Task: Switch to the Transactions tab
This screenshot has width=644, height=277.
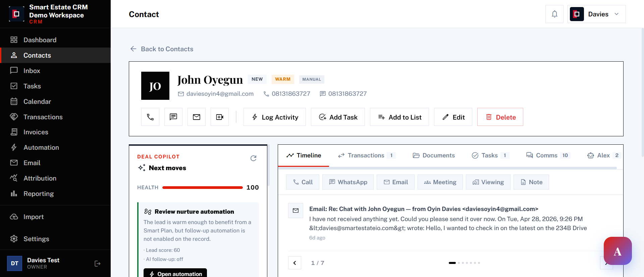Action: 367,155
